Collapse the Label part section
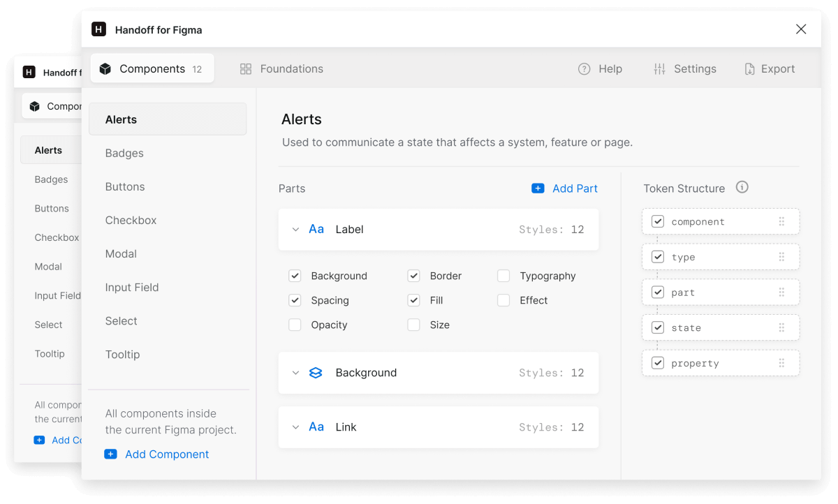The image size is (838, 504). coord(295,230)
